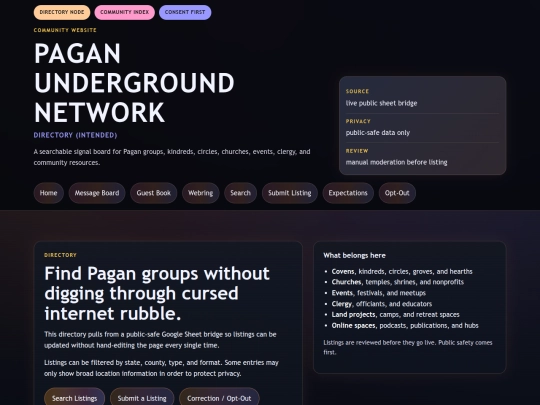The height and width of the screenshot is (405, 540).
Task: Open the Guest Book page
Action: [154, 193]
